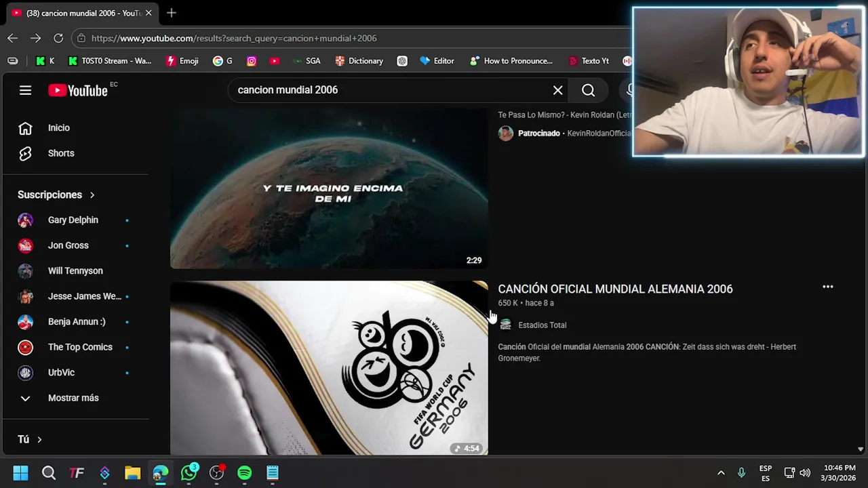Open the Dictionary bookmark
This screenshot has width=868, height=488.
[x=359, y=61]
